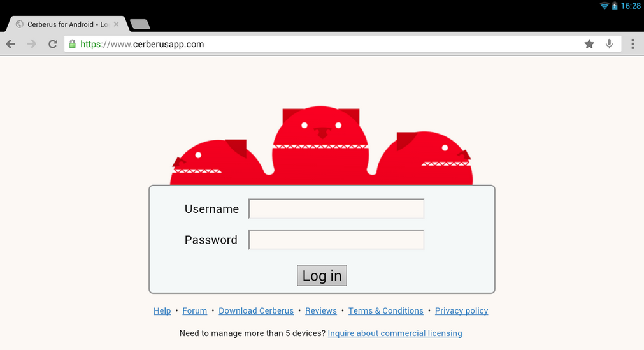The image size is (644, 350).
Task: Tap the green padlock security icon
Action: [x=72, y=44]
